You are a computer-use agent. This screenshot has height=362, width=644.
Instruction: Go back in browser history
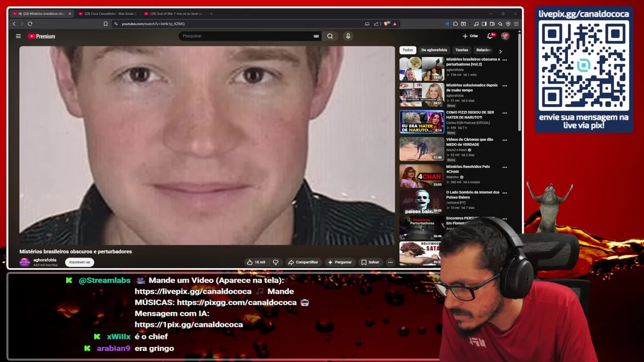pos(14,24)
